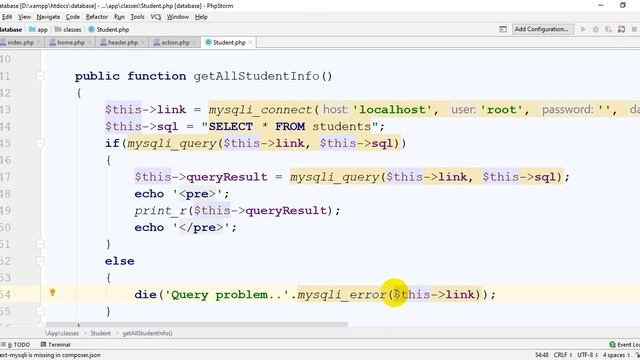
Task: Open the Tools menu
Action: (x=137, y=17)
